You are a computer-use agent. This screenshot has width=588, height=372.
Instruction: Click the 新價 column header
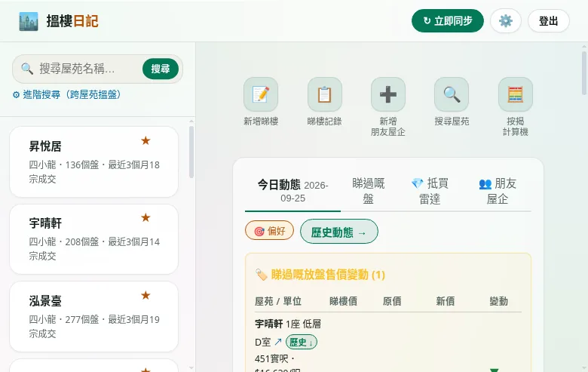[x=445, y=301]
